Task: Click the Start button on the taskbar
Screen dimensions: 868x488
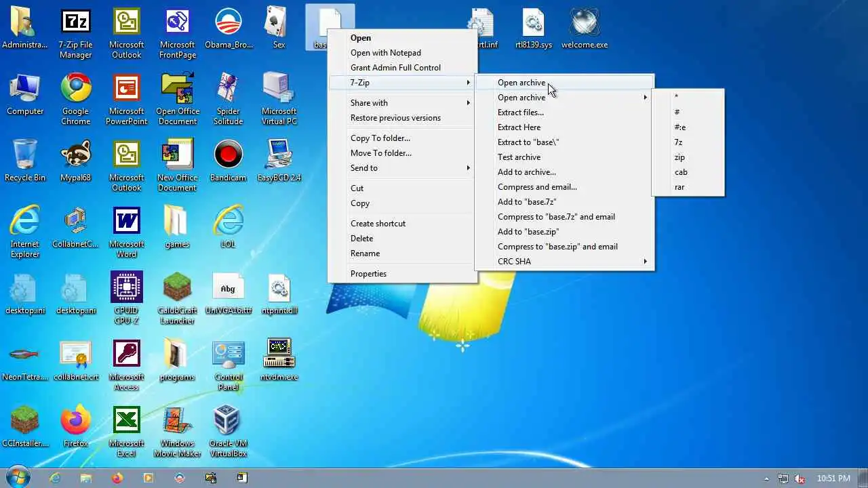Action: [x=18, y=477]
